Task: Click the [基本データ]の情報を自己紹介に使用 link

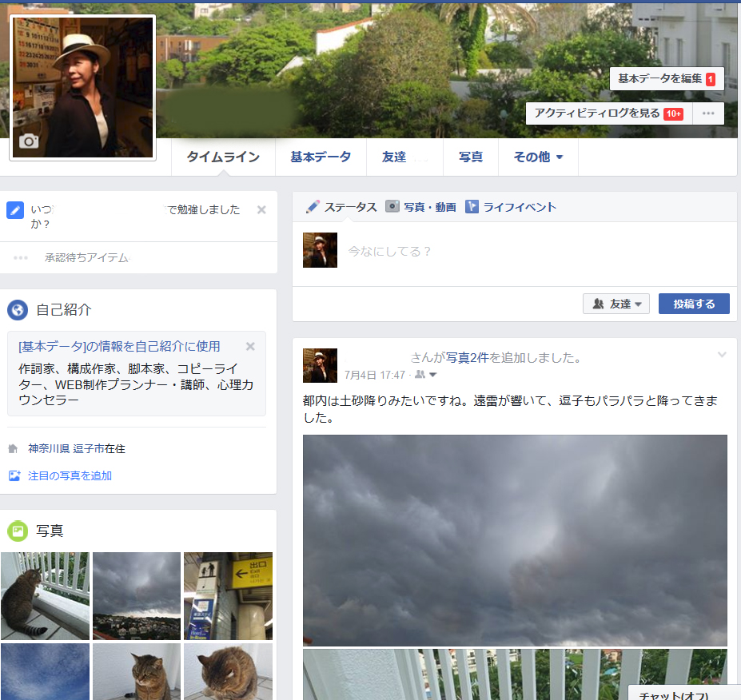Action: click(119, 346)
